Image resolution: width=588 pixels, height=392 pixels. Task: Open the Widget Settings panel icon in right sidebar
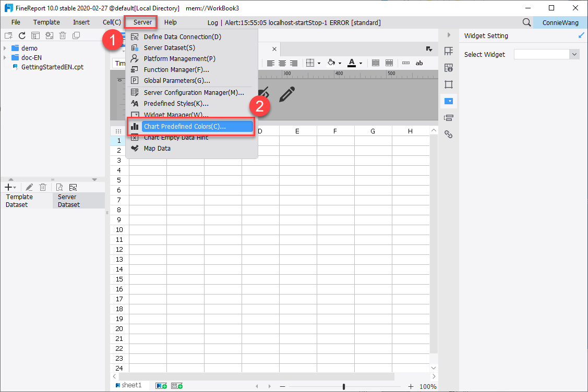[448, 101]
